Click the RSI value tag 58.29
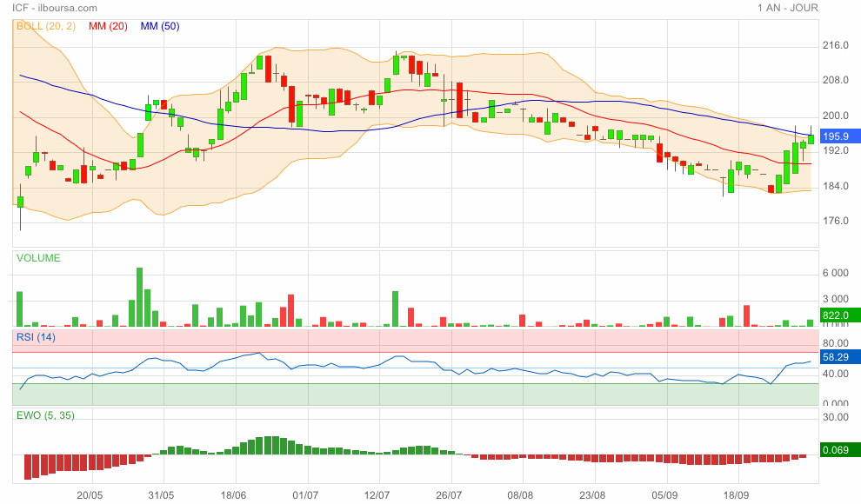The image size is (861, 504). 839,357
